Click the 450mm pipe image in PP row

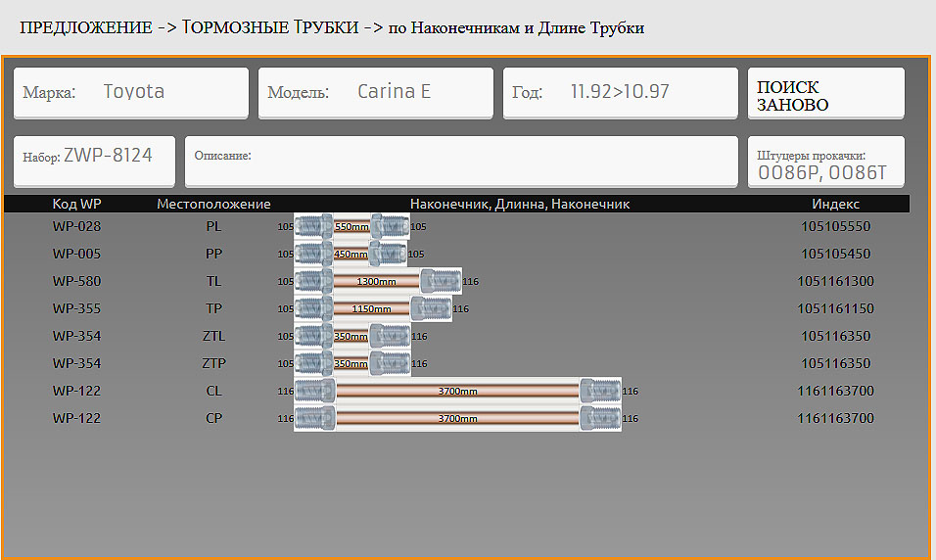[x=351, y=255]
